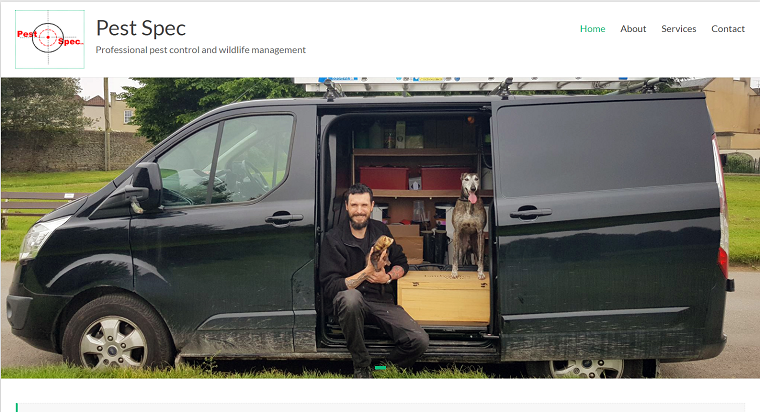Screen dimensions: 760x412
Task: Click the van's front wheel hubcap
Action: [x=113, y=342]
